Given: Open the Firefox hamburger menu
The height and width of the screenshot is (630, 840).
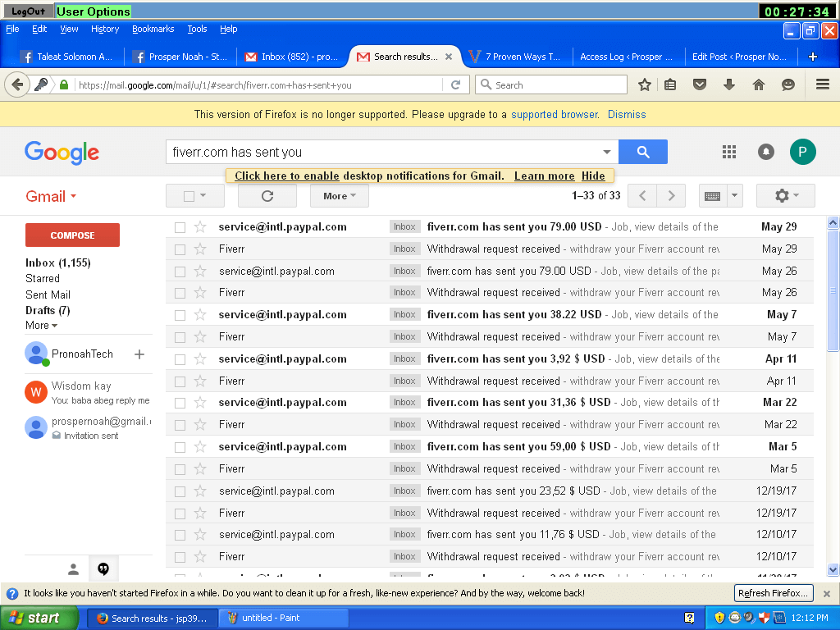Looking at the screenshot, I should [x=823, y=84].
